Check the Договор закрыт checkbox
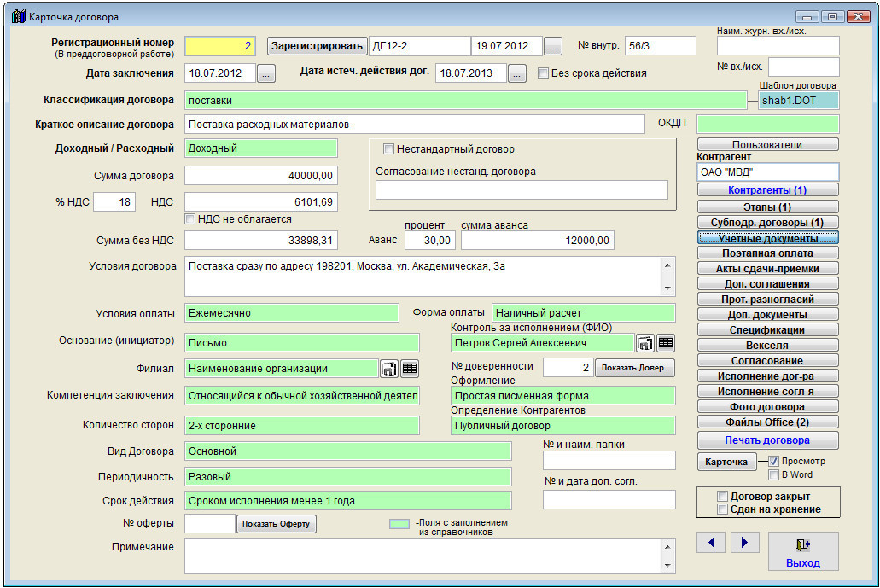 tap(723, 497)
